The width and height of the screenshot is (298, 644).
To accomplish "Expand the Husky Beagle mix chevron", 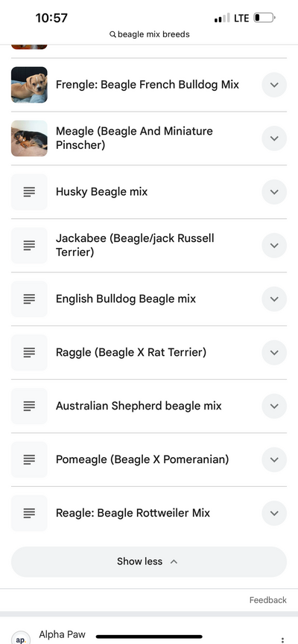I will 274,192.
